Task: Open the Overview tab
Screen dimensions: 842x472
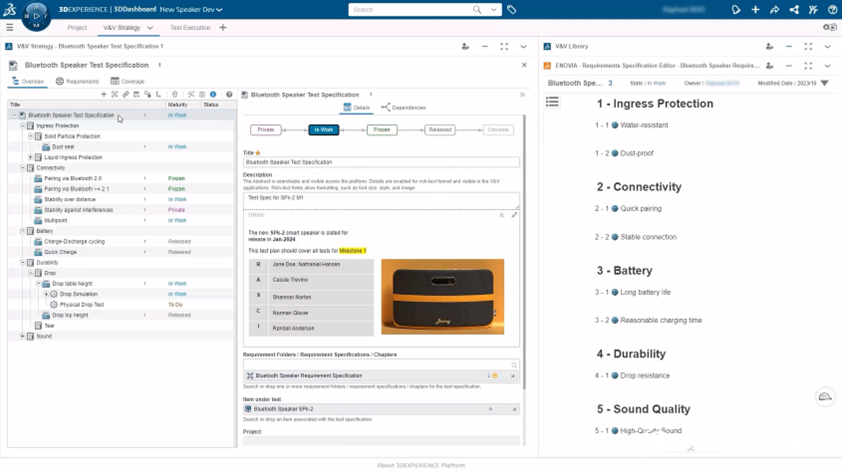Action: pos(28,81)
